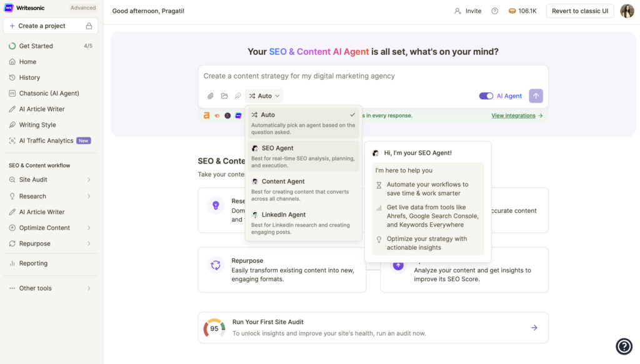Select the Auto option in agent menu

(x=303, y=123)
